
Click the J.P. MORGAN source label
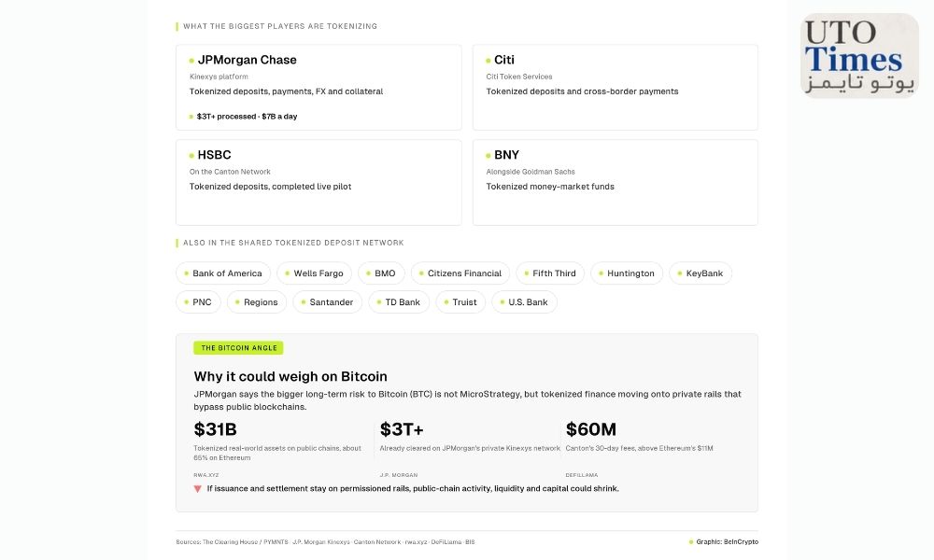point(399,475)
